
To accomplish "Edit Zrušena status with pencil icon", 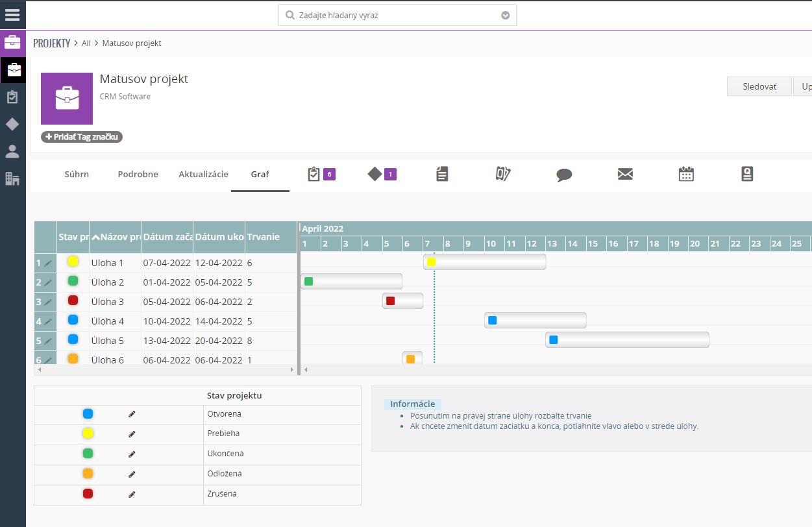I will (x=132, y=494).
